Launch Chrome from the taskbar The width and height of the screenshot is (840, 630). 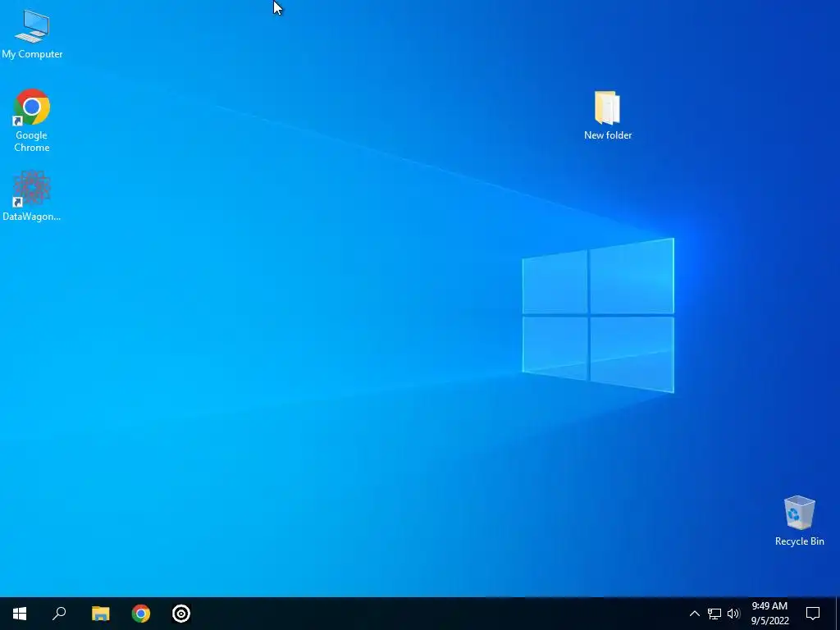pyautogui.click(x=141, y=614)
